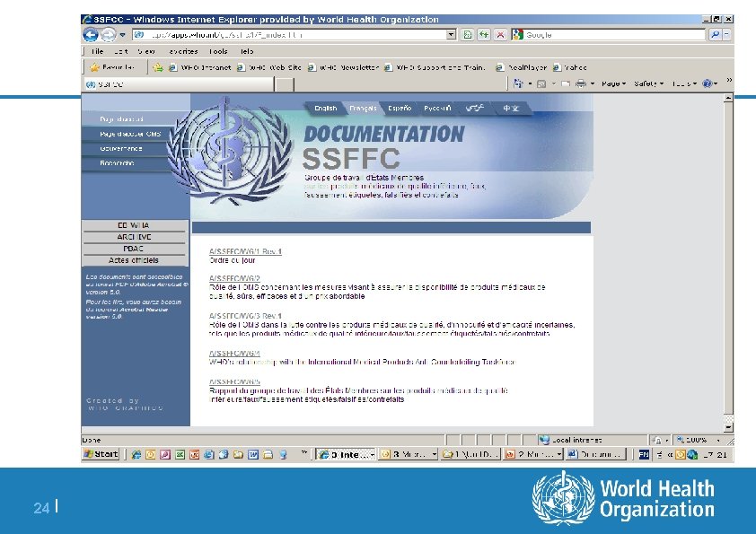Open the Yahoo favorites link
The image size is (756, 534).
pyautogui.click(x=570, y=67)
